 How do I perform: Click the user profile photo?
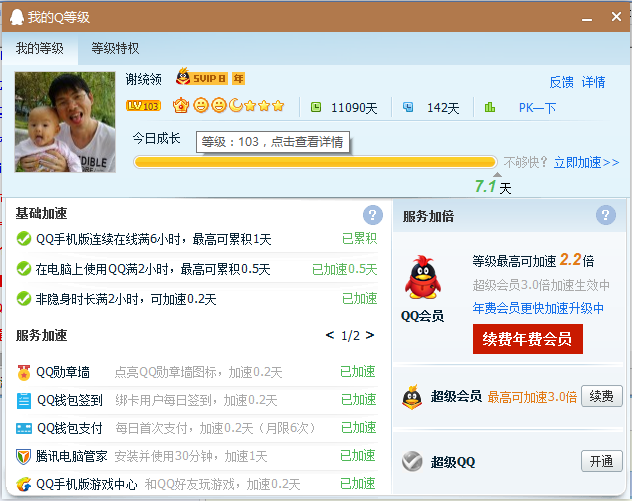point(65,122)
